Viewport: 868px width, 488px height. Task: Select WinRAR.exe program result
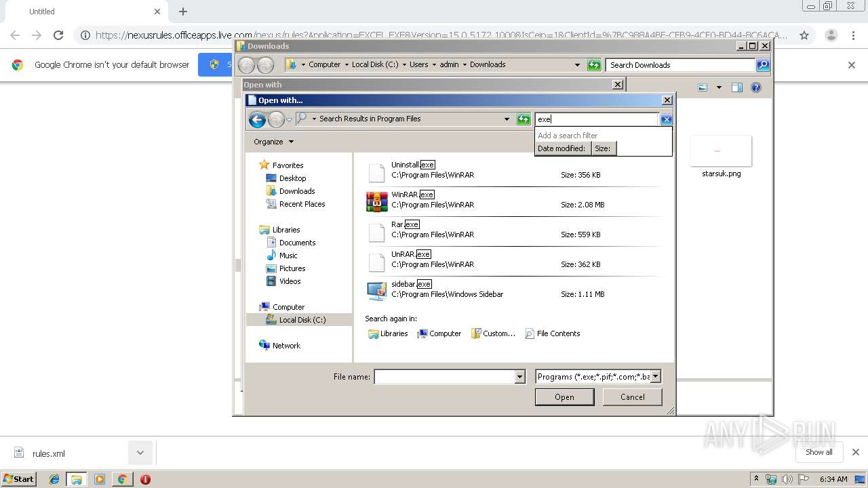coord(514,202)
